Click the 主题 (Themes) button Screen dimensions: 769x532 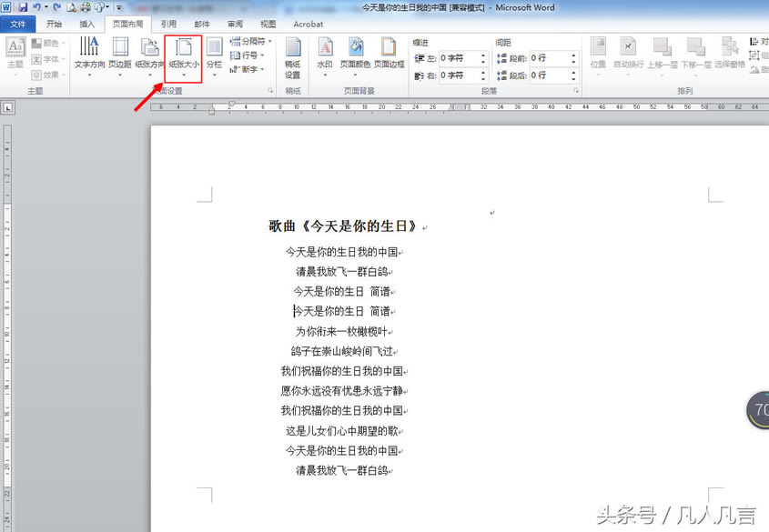pos(14,52)
